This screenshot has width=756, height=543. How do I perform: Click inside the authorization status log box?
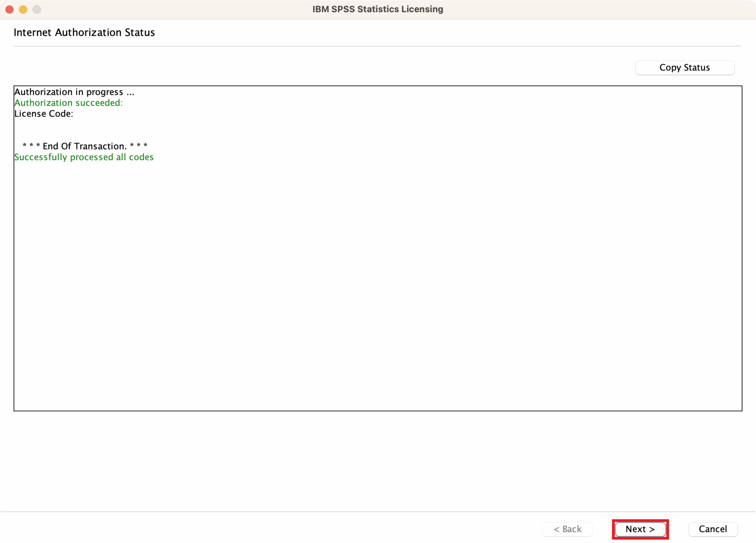coord(378,267)
